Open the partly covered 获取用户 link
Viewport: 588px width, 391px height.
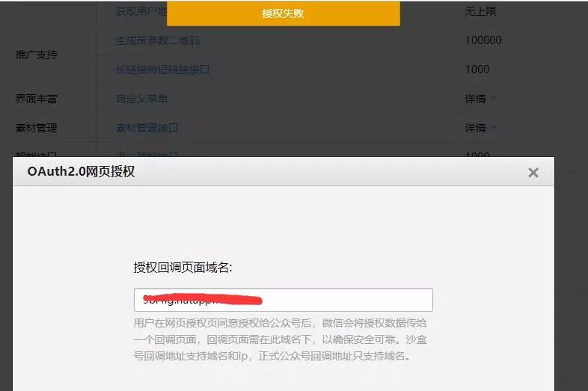(x=141, y=11)
